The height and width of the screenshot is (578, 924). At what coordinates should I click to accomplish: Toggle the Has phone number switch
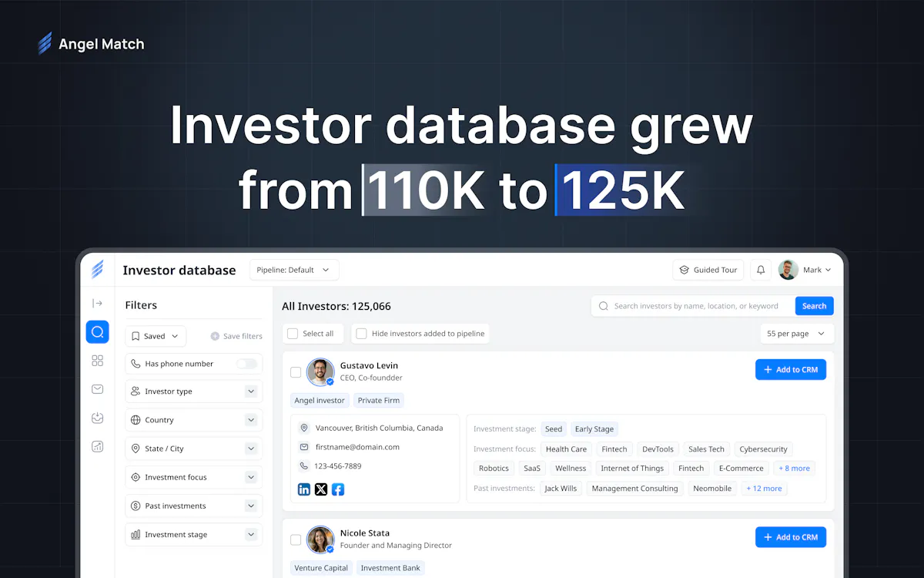click(x=246, y=364)
